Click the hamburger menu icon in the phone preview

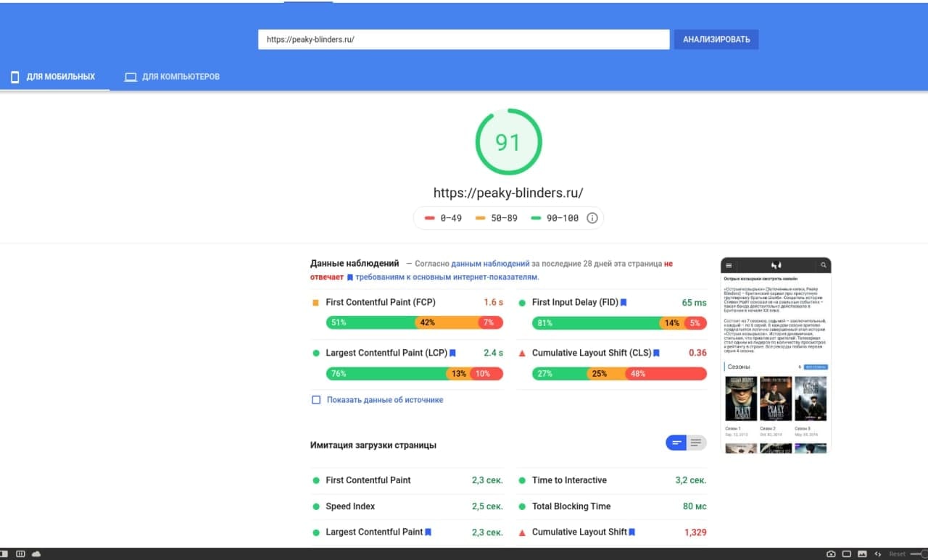(x=729, y=266)
